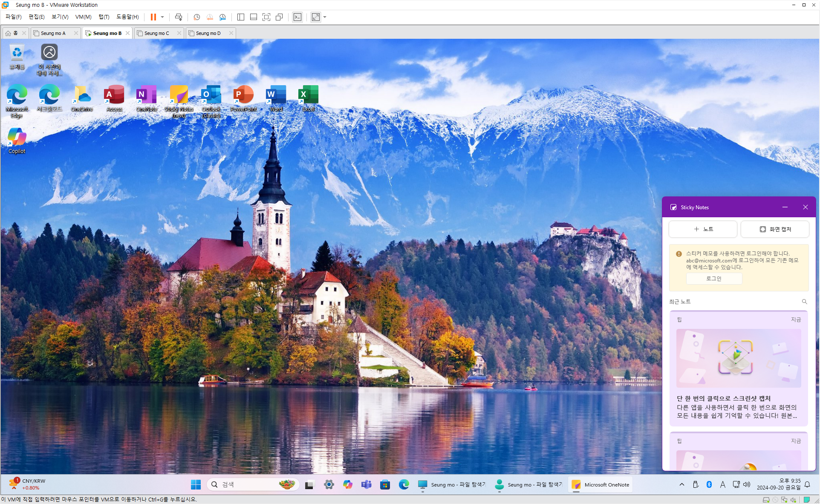Click the 노트 new note button
The height and width of the screenshot is (504, 820).
[x=703, y=229]
